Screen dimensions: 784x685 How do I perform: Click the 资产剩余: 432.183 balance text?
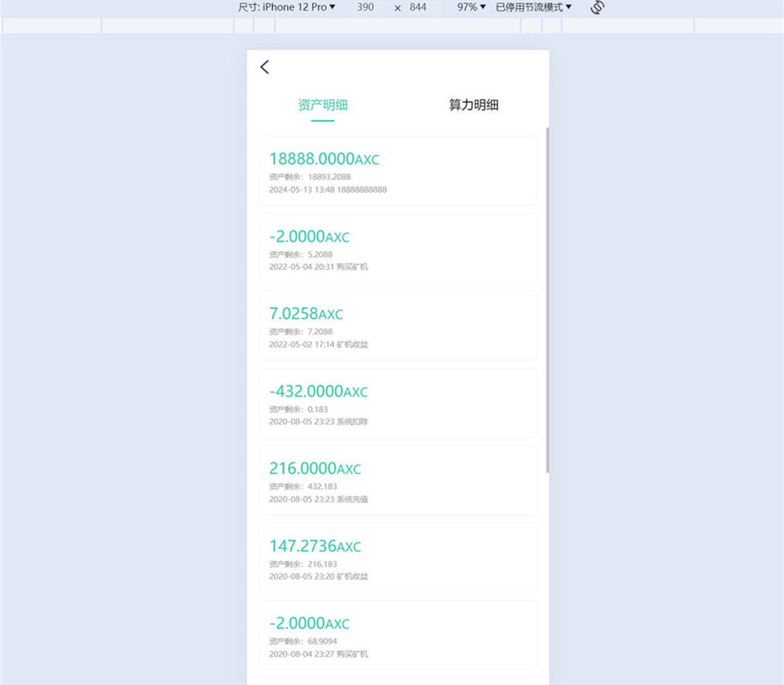click(x=303, y=487)
